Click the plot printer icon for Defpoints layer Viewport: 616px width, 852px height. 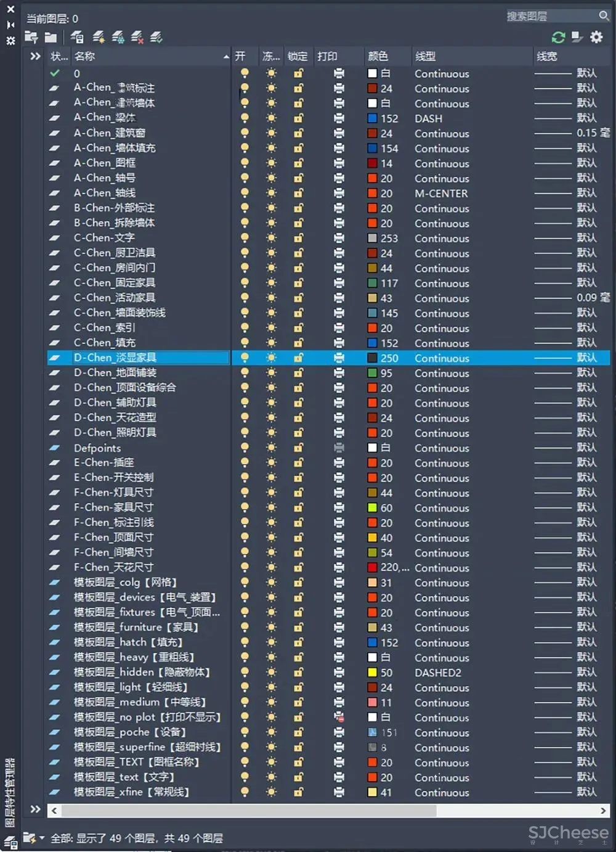click(339, 448)
